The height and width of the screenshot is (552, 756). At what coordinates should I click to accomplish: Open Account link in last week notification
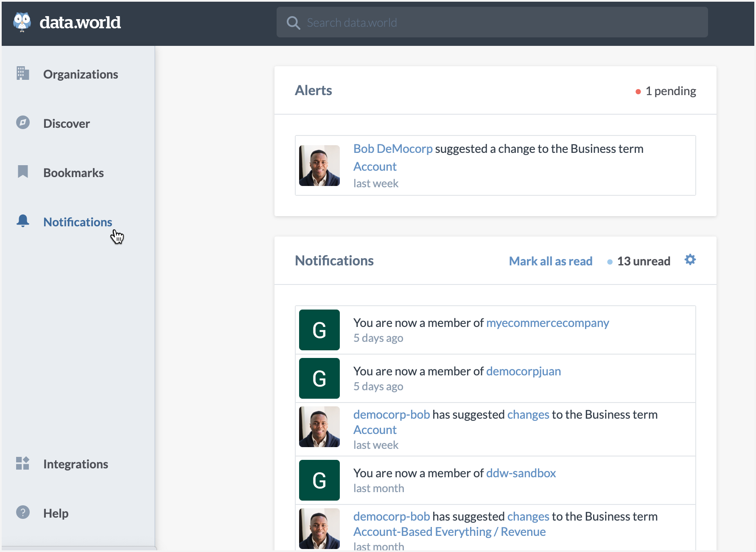375,430
